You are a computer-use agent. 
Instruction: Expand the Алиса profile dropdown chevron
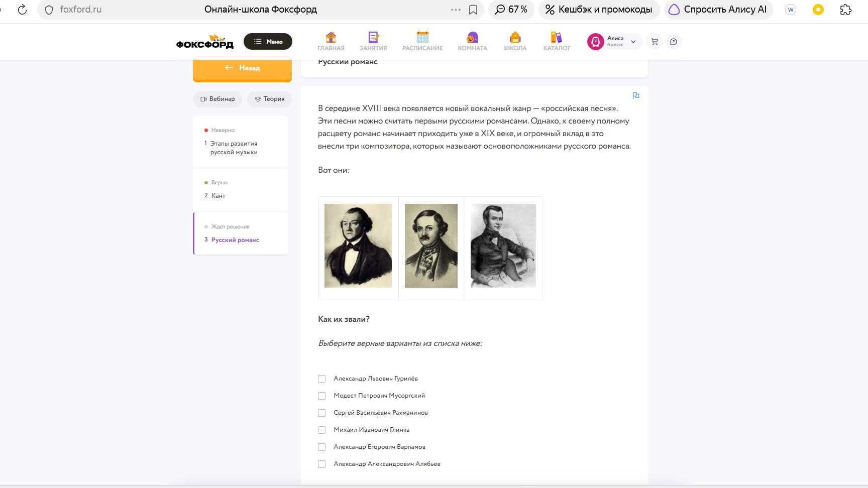click(633, 42)
